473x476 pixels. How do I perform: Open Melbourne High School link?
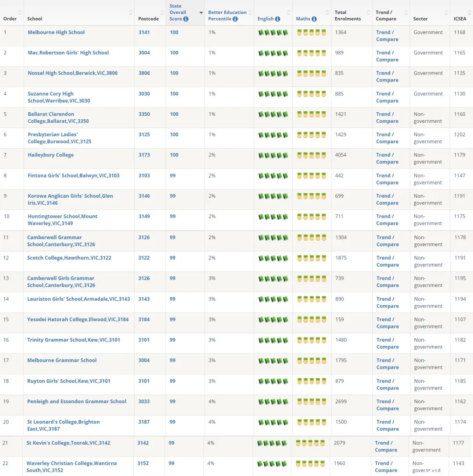click(56, 32)
